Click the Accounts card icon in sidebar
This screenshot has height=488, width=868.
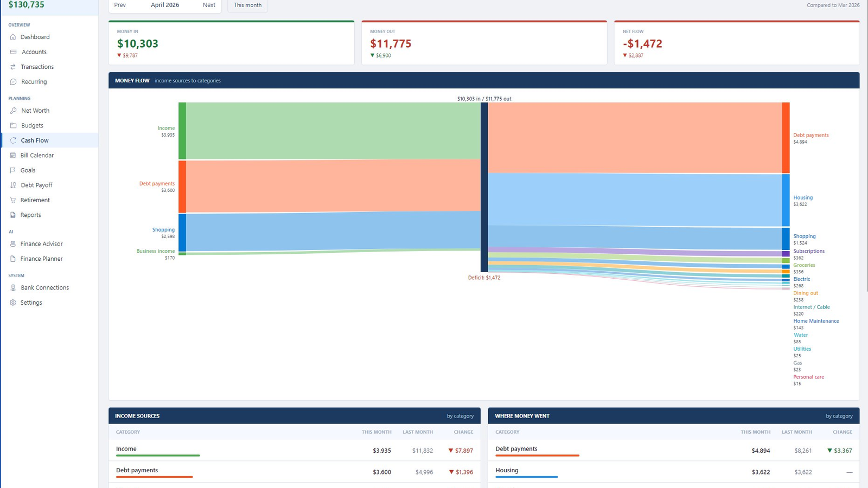point(13,52)
